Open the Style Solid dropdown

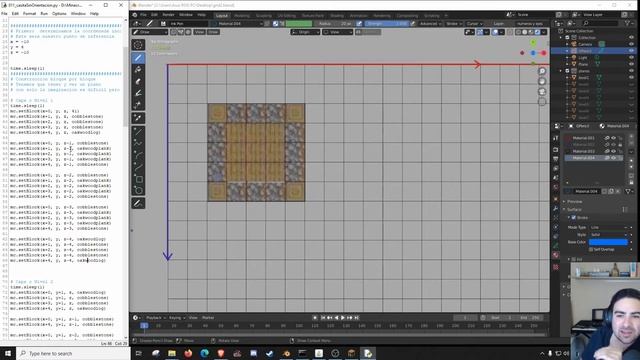[608, 235]
